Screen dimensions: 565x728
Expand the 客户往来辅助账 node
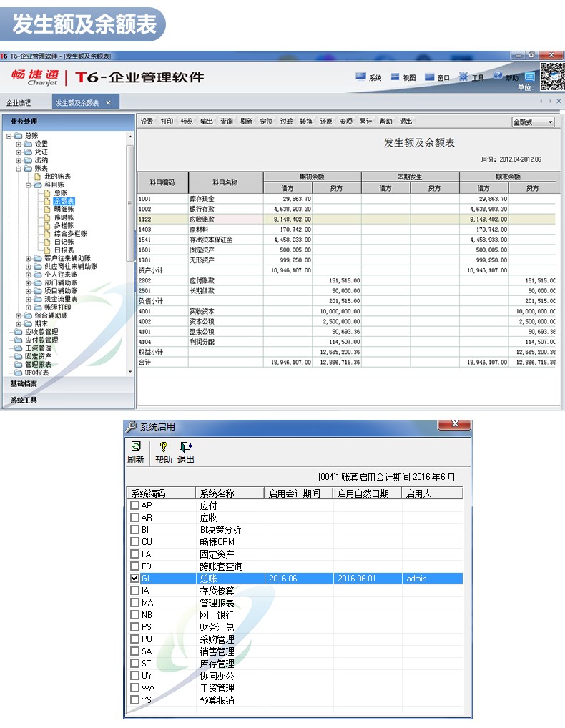[29, 258]
